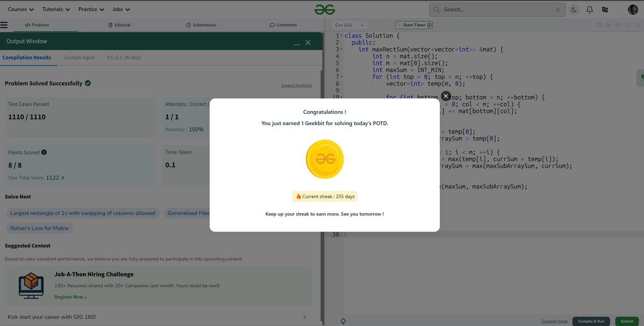The height and width of the screenshot is (326, 644).
Task: Collapse code fold arrow at line 7
Action: pos(342,77)
